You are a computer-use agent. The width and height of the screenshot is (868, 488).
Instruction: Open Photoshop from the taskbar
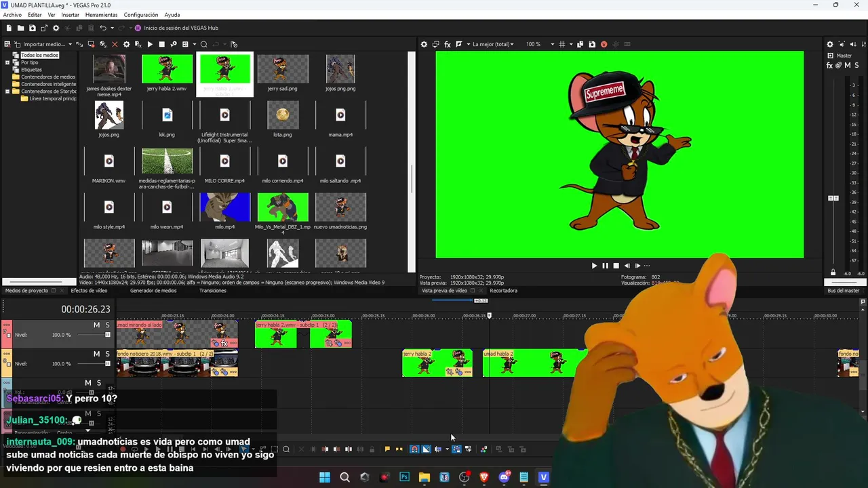tap(405, 477)
